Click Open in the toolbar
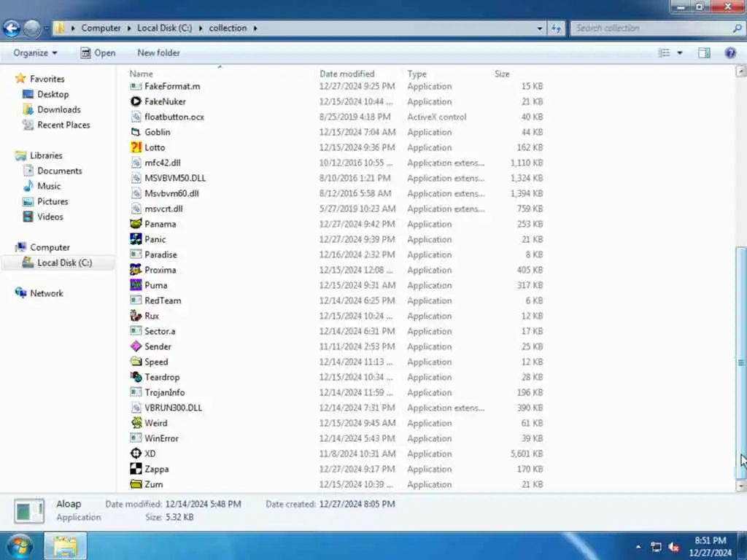The height and width of the screenshot is (560, 747). 98,52
